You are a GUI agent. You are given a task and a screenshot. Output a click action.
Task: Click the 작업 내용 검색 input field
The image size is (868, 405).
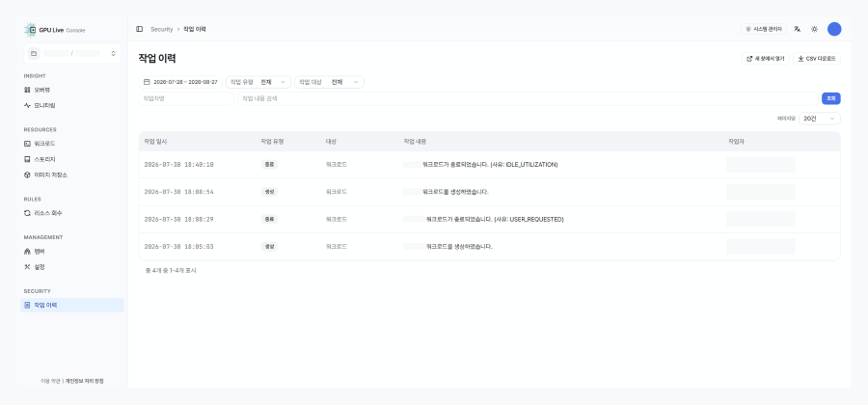point(528,98)
